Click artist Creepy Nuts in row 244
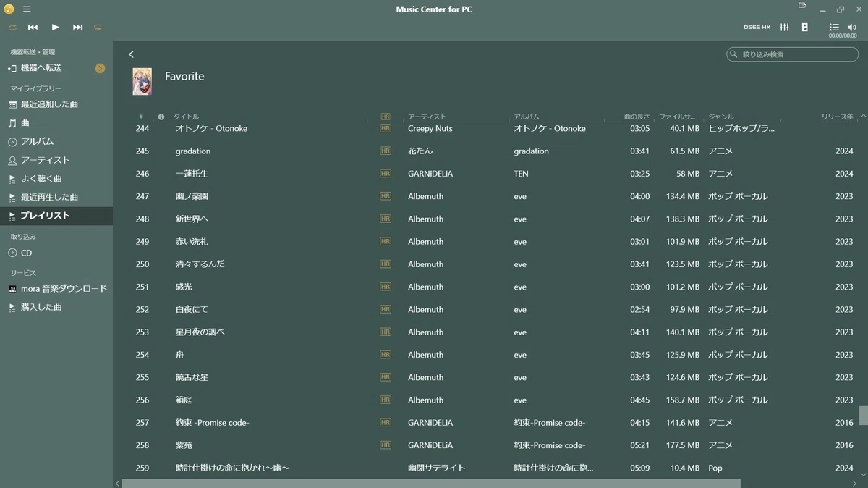Image resolution: width=868 pixels, height=488 pixels. pos(430,128)
